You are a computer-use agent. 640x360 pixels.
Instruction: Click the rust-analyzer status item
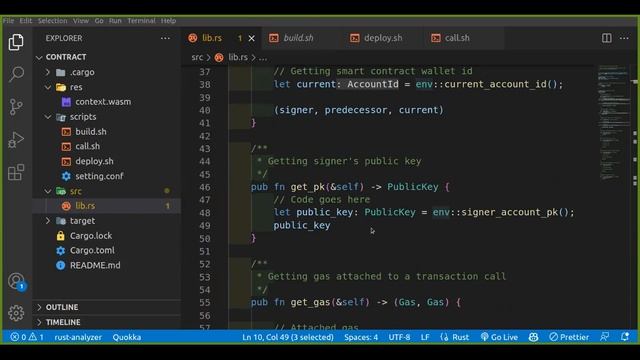78,337
